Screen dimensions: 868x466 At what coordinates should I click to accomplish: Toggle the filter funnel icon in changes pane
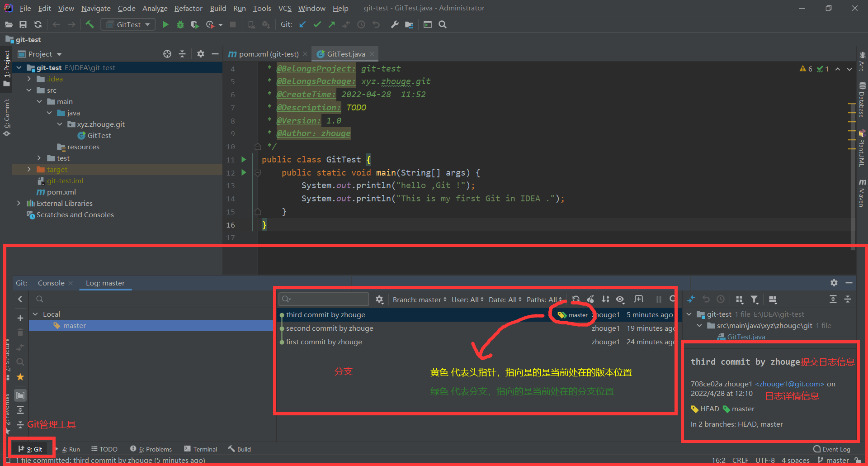[754, 299]
